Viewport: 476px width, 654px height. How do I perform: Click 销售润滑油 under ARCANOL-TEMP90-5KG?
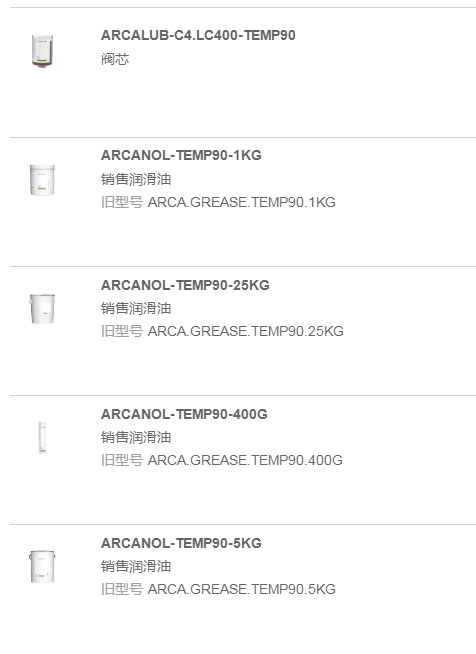tap(136, 566)
